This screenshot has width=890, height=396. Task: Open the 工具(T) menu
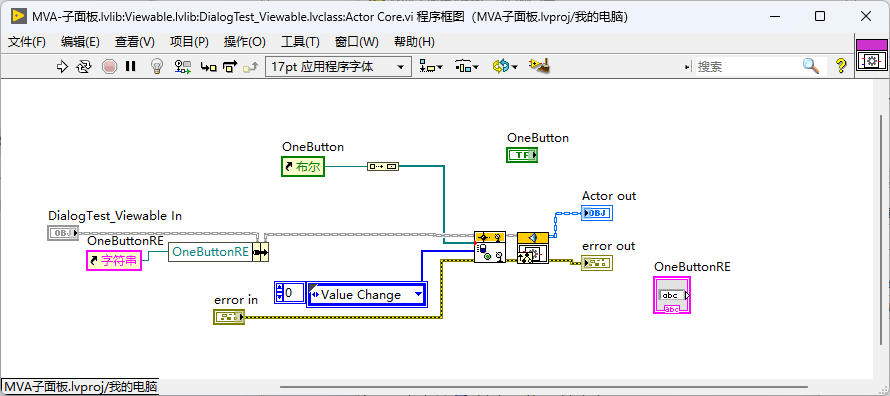300,41
